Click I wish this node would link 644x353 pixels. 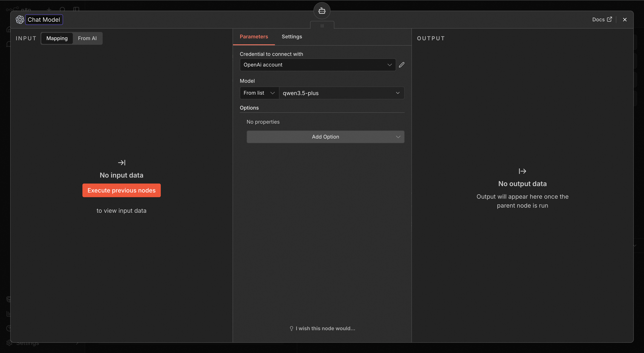coord(325,328)
